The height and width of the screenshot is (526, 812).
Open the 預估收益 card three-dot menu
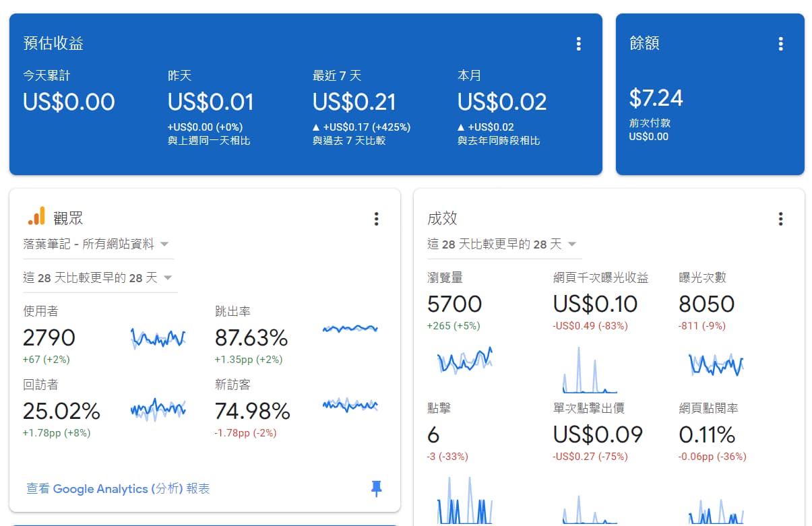pyautogui.click(x=578, y=44)
